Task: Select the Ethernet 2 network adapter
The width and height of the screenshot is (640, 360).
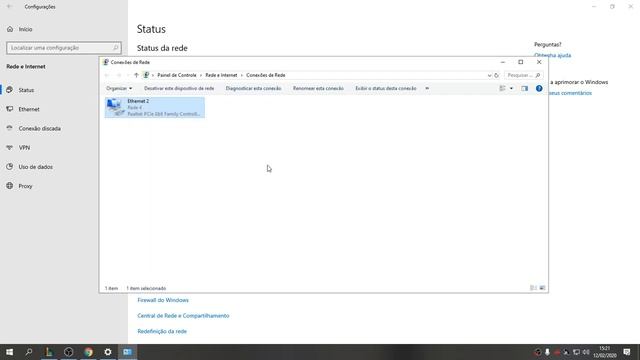Action: tap(155, 107)
